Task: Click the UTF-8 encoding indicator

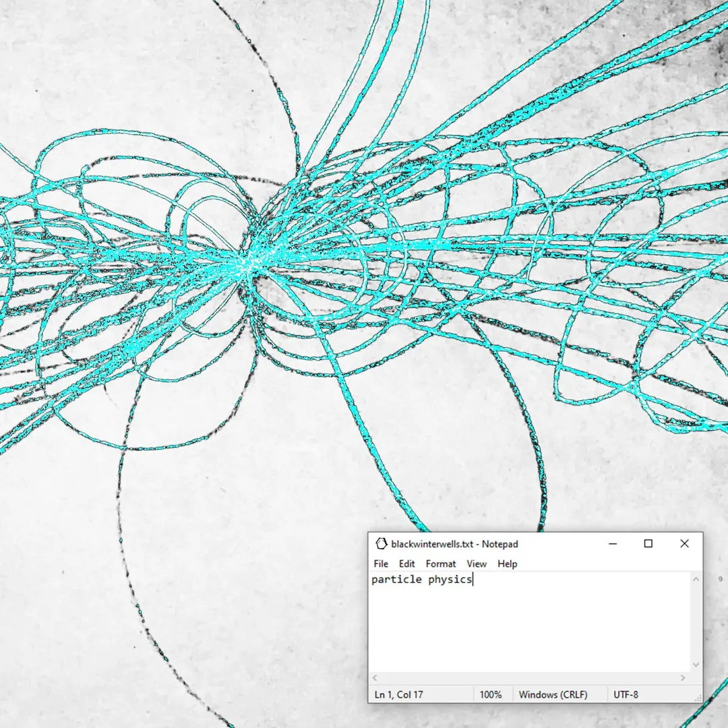Action: click(x=626, y=694)
